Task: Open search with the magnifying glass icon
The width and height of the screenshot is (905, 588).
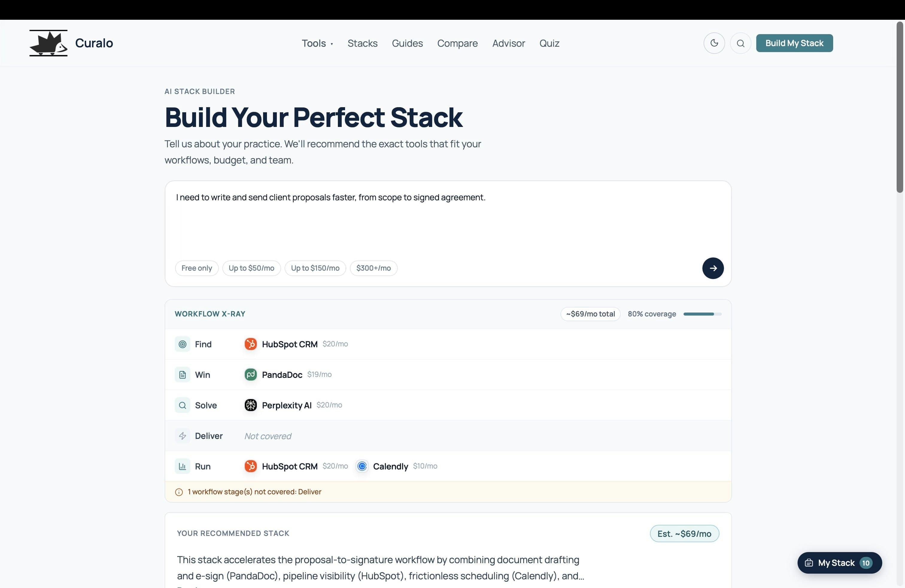Action: pyautogui.click(x=740, y=43)
